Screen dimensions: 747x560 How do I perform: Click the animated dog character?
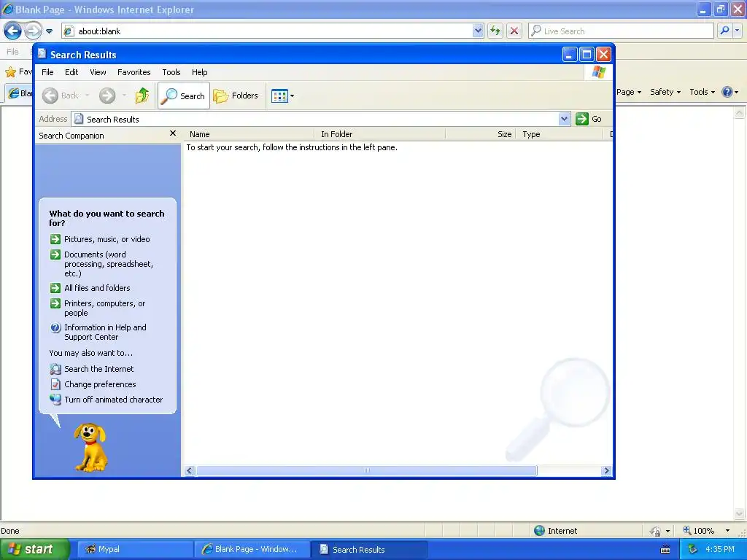90,448
